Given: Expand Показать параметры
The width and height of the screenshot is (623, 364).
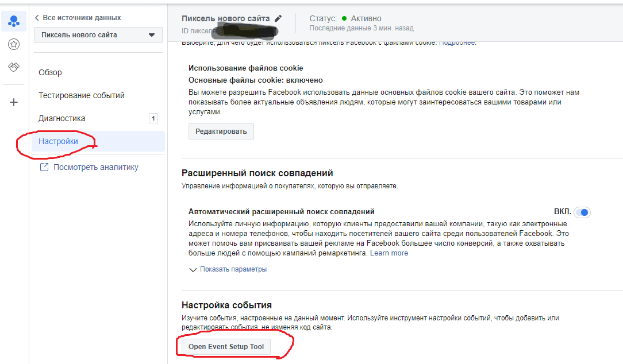Looking at the screenshot, I should (x=233, y=269).
